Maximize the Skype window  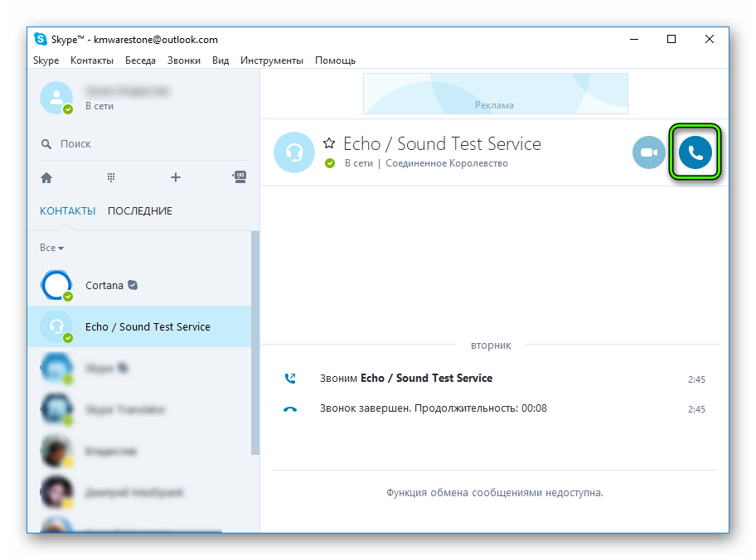[671, 39]
